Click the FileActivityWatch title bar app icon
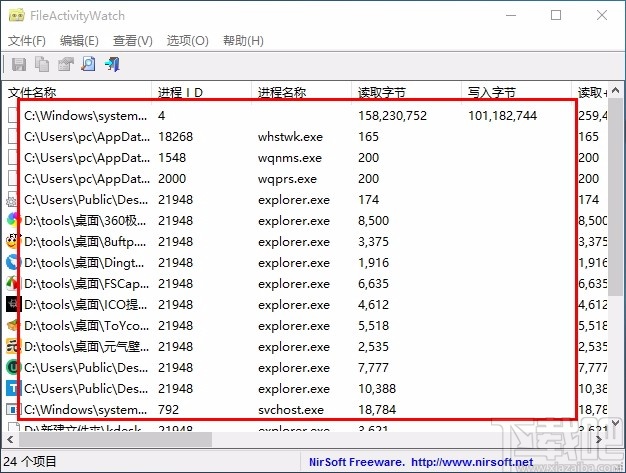 16,16
